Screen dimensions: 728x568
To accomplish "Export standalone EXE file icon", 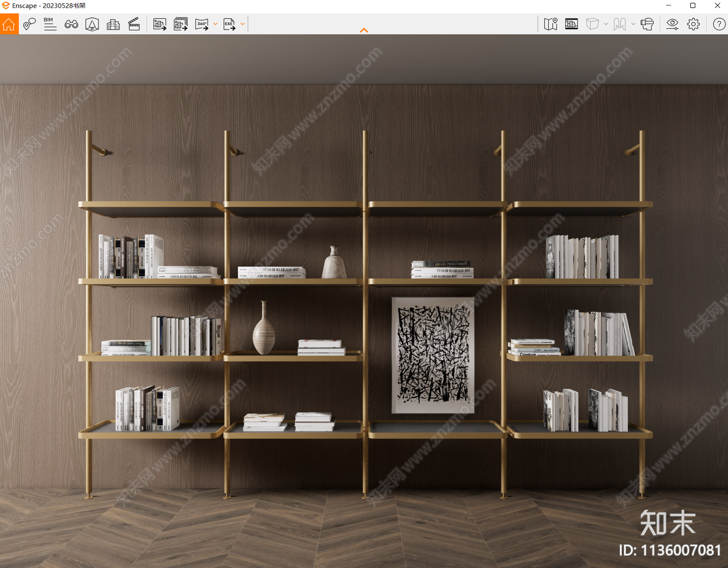I will 229,24.
